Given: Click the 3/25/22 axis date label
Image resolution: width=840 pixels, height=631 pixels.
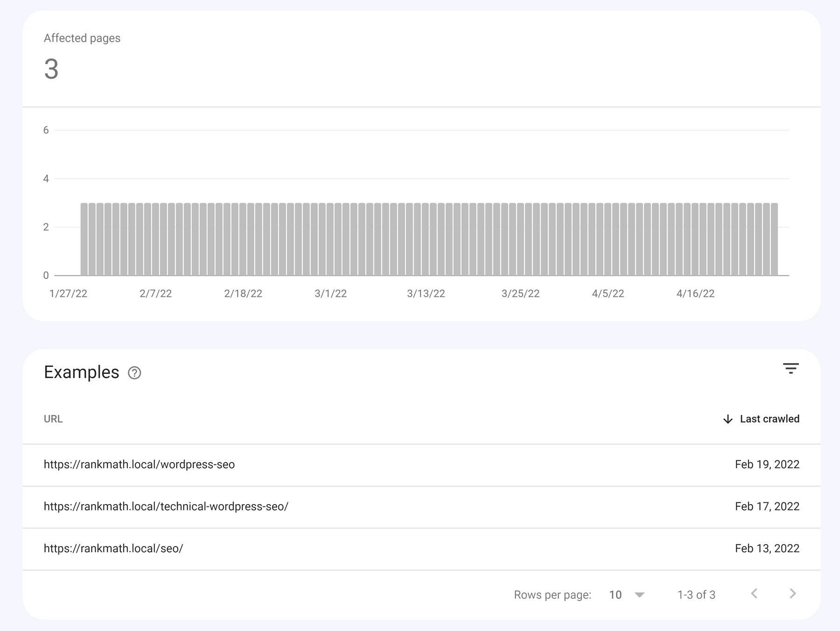Looking at the screenshot, I should tap(520, 294).
